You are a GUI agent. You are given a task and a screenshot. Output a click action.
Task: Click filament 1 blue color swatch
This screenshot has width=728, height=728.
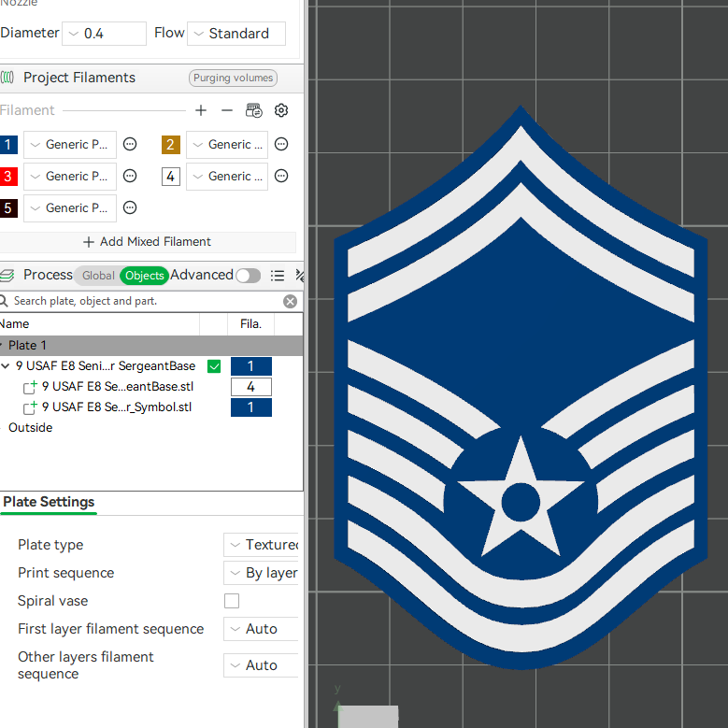tap(8, 145)
